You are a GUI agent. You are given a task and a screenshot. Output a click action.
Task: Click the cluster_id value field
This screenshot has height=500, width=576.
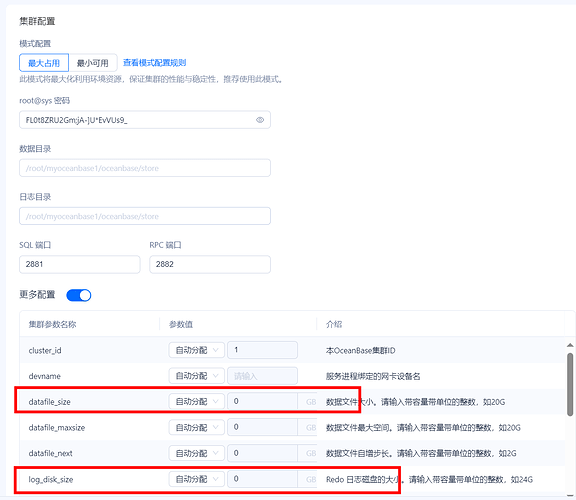262,350
